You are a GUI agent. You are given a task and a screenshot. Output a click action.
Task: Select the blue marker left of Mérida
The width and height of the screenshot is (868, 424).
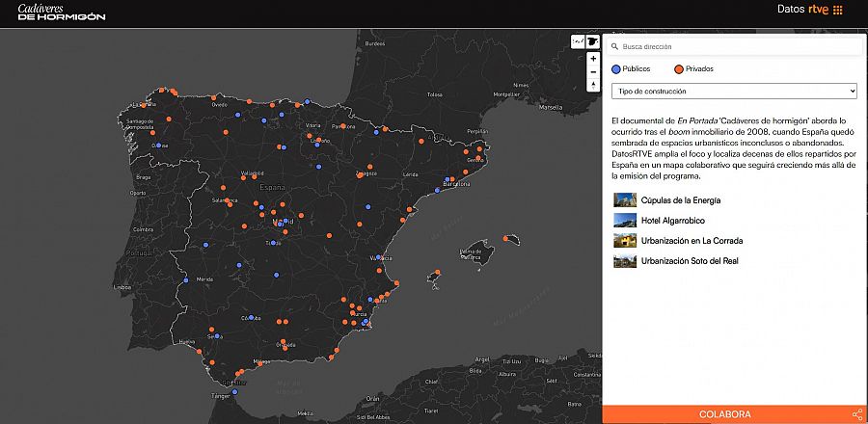pyautogui.click(x=186, y=279)
